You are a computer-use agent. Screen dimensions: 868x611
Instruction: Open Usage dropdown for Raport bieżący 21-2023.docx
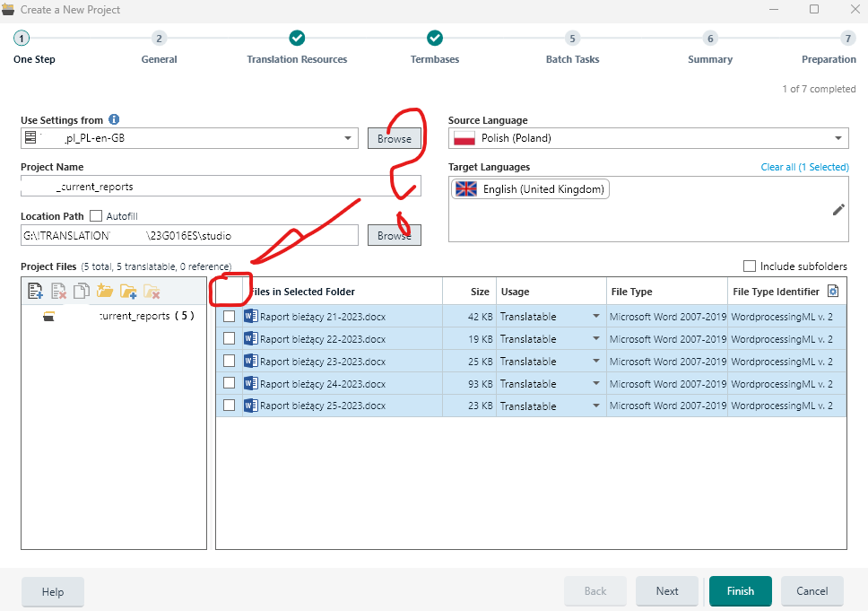click(x=595, y=317)
